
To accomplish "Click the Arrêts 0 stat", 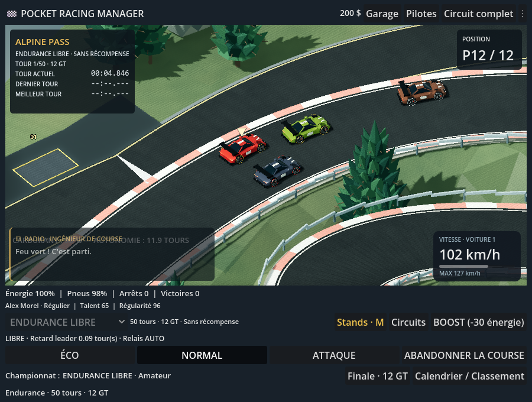I will pyautogui.click(x=134, y=293).
